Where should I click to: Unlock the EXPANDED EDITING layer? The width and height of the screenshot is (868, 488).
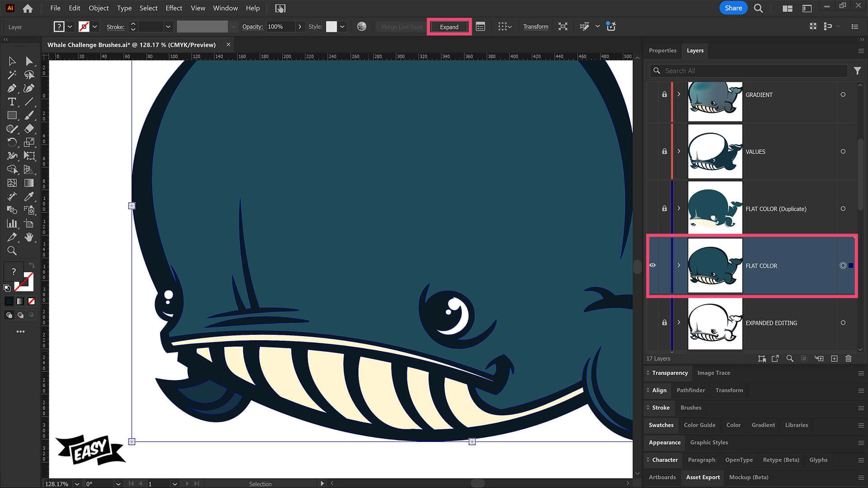(664, 323)
